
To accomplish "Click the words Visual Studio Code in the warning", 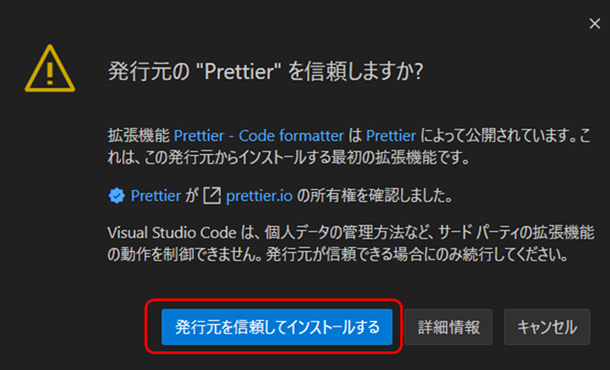I will click(172, 233).
